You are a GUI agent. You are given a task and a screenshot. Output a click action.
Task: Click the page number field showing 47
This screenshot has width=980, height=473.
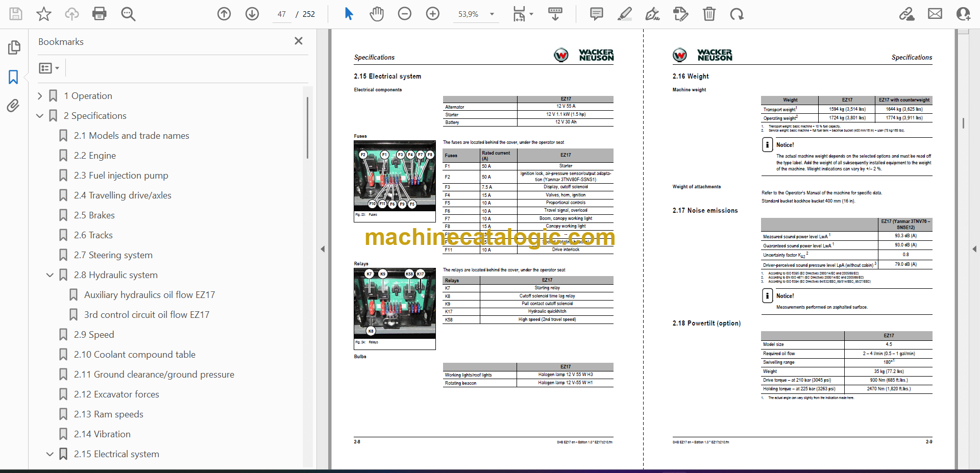(x=282, y=14)
